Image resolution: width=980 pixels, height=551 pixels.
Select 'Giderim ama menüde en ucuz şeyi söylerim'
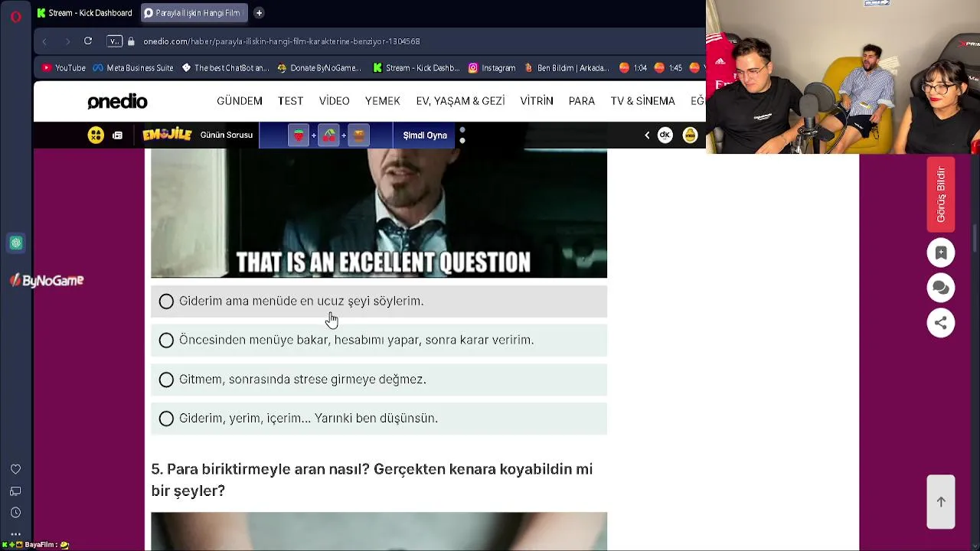point(379,302)
